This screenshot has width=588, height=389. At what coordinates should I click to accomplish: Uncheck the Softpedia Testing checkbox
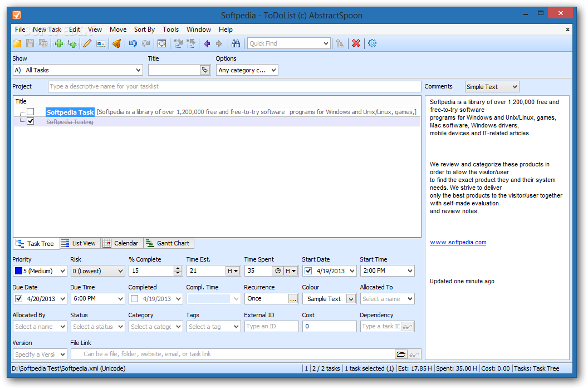tap(31, 121)
